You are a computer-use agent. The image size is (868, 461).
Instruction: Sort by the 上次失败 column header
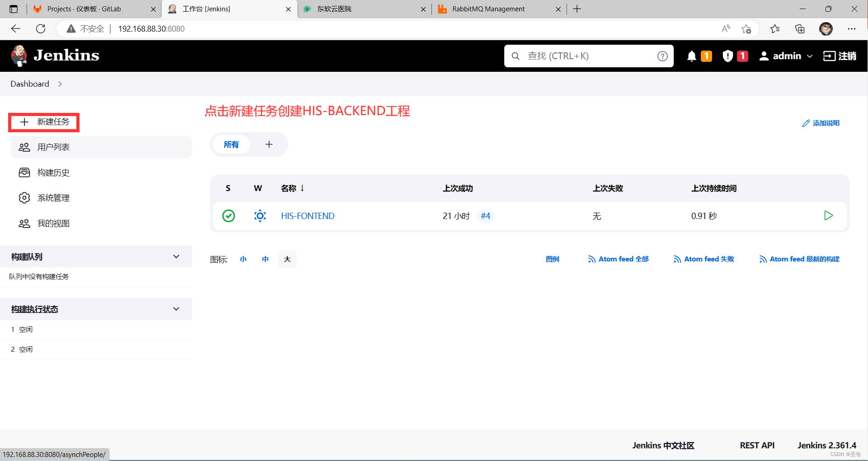(608, 188)
